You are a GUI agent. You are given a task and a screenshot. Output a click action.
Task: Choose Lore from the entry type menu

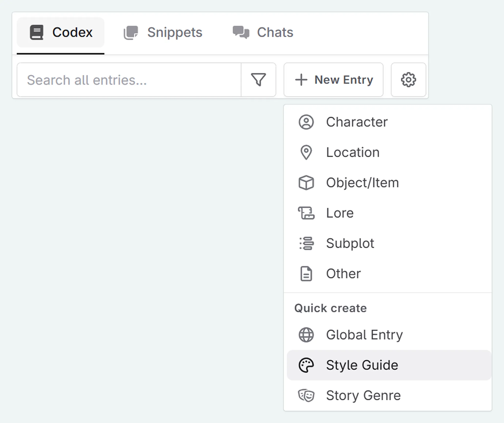coord(340,213)
